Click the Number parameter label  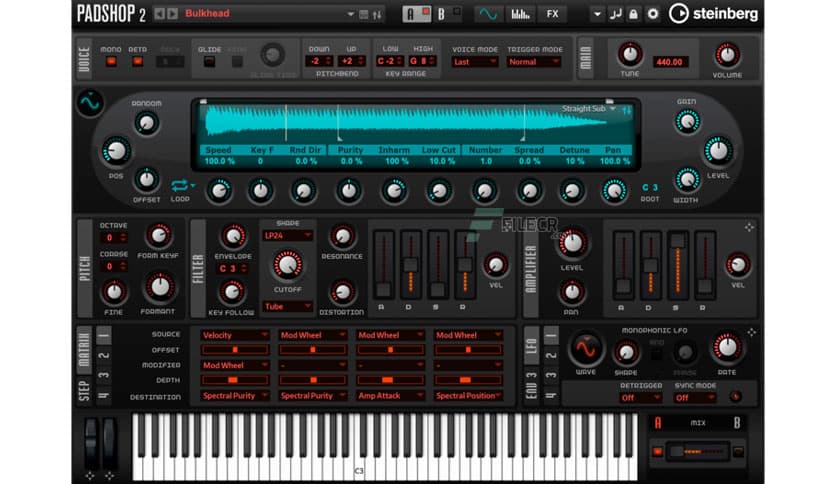(485, 150)
